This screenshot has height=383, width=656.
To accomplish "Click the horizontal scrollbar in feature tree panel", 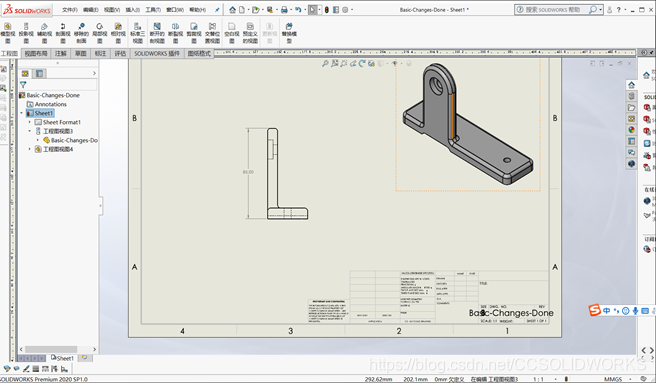I will pyautogui.click(x=51, y=349).
